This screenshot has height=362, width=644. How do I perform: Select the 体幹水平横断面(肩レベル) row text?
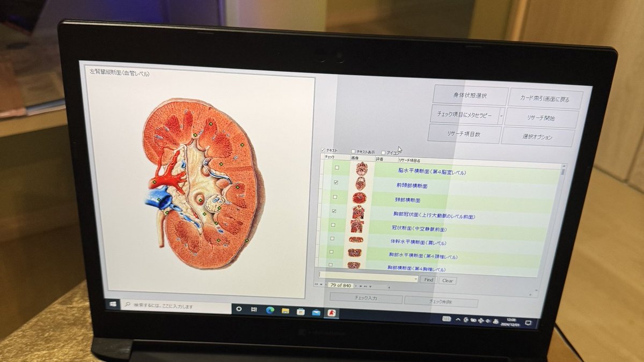click(418, 242)
